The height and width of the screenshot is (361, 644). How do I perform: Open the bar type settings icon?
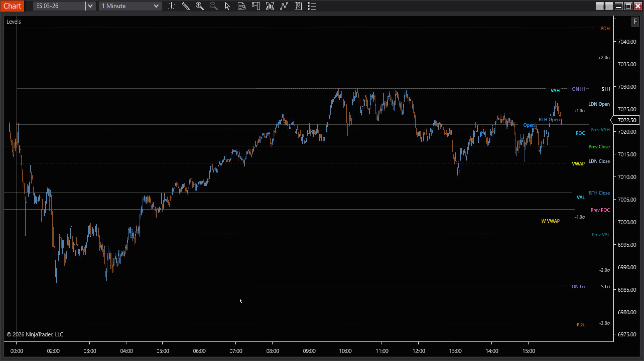[x=171, y=6]
